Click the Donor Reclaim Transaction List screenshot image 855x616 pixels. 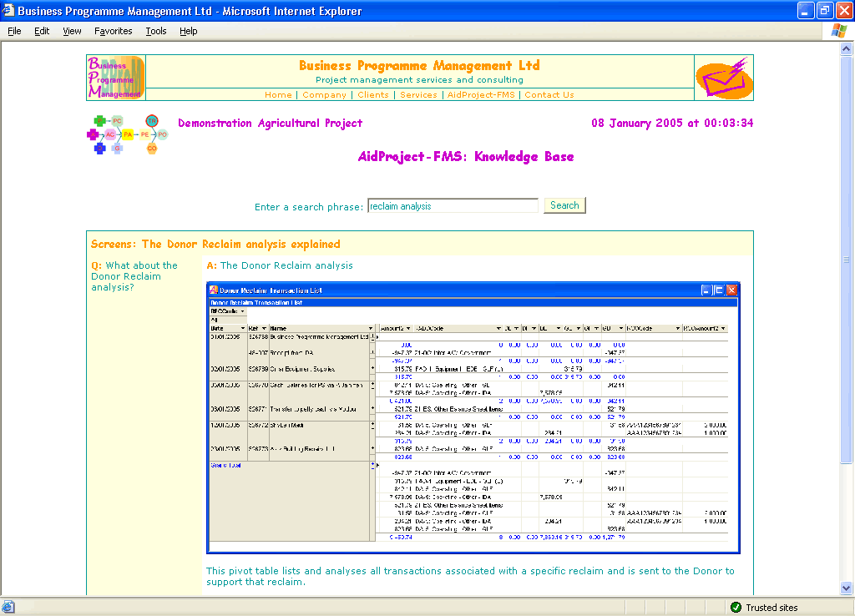(x=473, y=417)
